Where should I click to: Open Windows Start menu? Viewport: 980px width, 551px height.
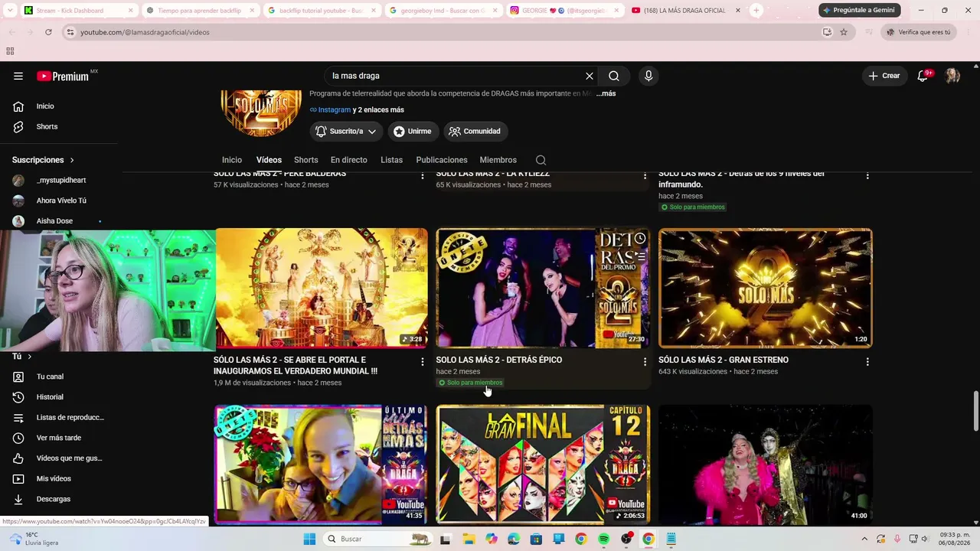tap(309, 539)
